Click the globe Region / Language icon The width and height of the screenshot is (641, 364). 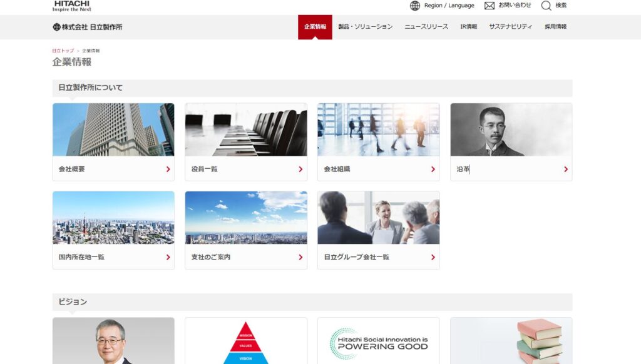[414, 6]
